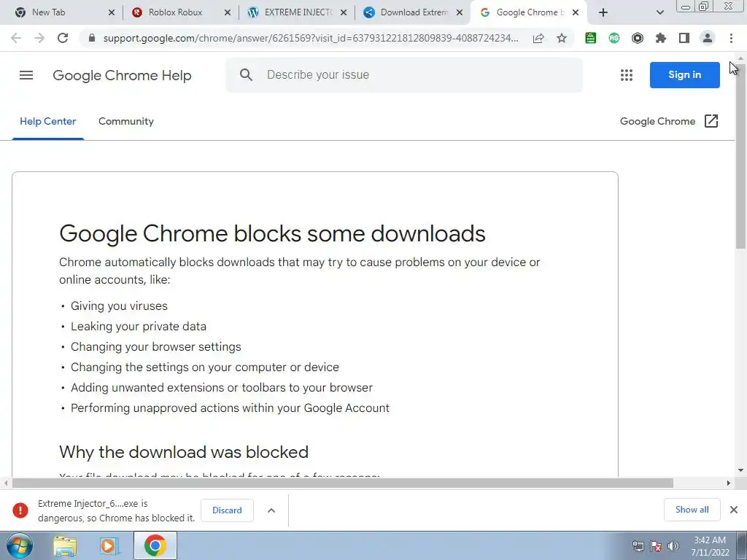Image resolution: width=747 pixels, height=560 pixels.
Task: Click the Google Chrome Help title
Action: [122, 75]
